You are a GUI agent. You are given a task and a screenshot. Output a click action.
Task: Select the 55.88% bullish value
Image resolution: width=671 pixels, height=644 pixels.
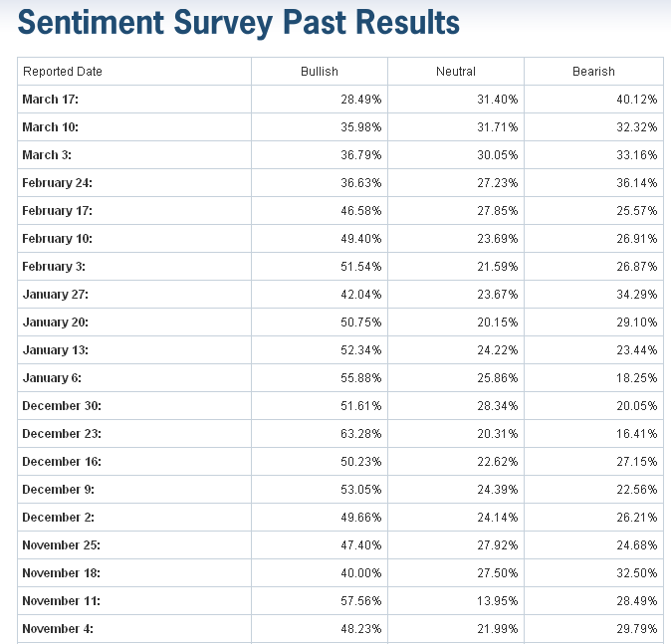361,378
